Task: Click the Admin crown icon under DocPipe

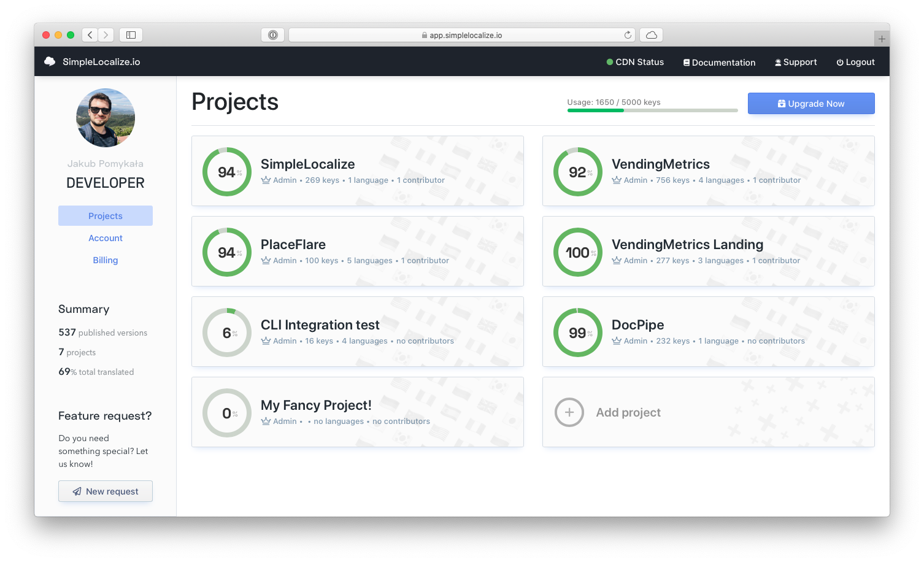Action: (x=617, y=341)
